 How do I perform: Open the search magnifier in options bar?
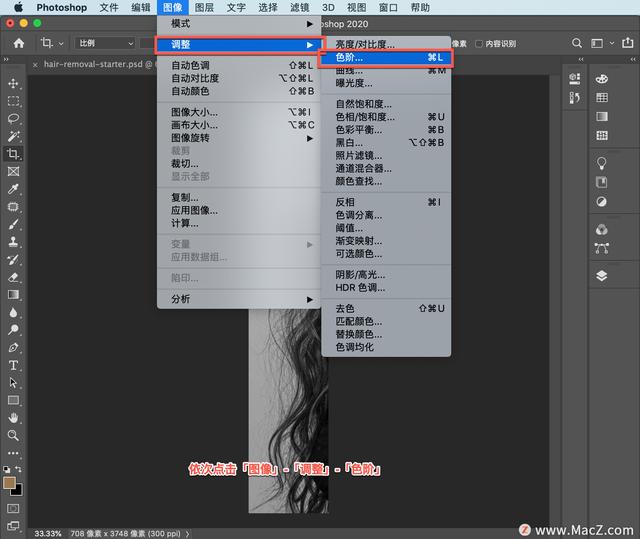(x=577, y=43)
